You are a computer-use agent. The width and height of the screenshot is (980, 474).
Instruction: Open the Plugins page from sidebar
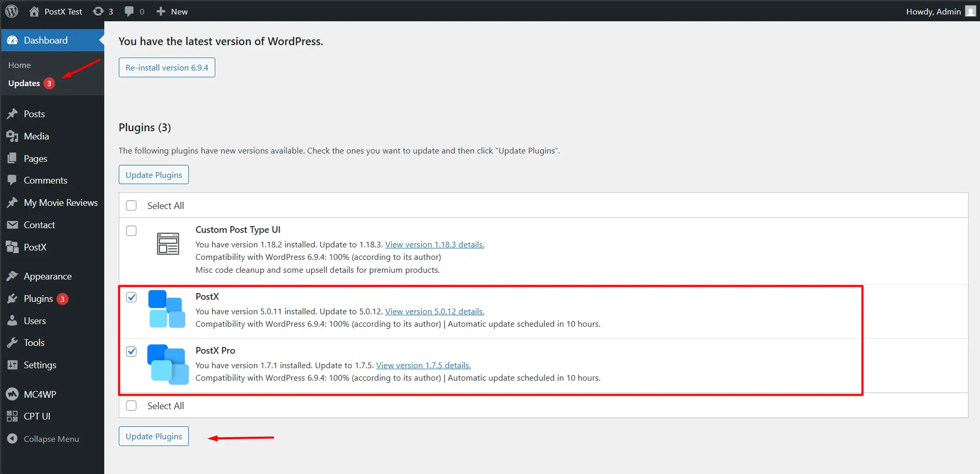pyautogui.click(x=38, y=298)
